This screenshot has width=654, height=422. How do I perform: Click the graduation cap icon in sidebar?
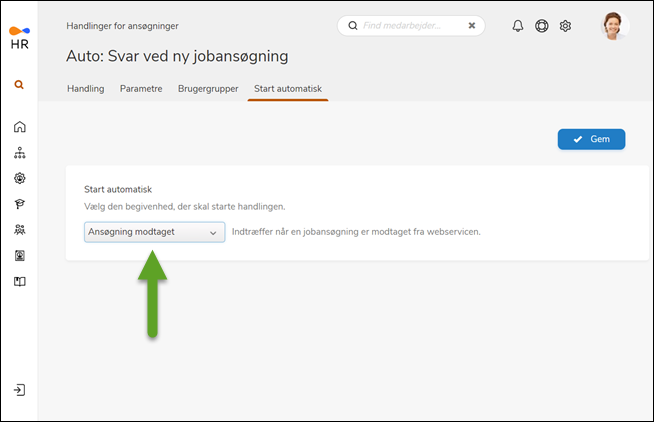coord(19,204)
